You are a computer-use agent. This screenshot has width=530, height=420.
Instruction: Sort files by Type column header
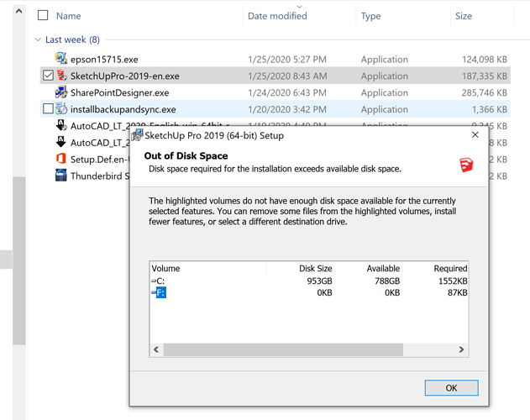370,16
